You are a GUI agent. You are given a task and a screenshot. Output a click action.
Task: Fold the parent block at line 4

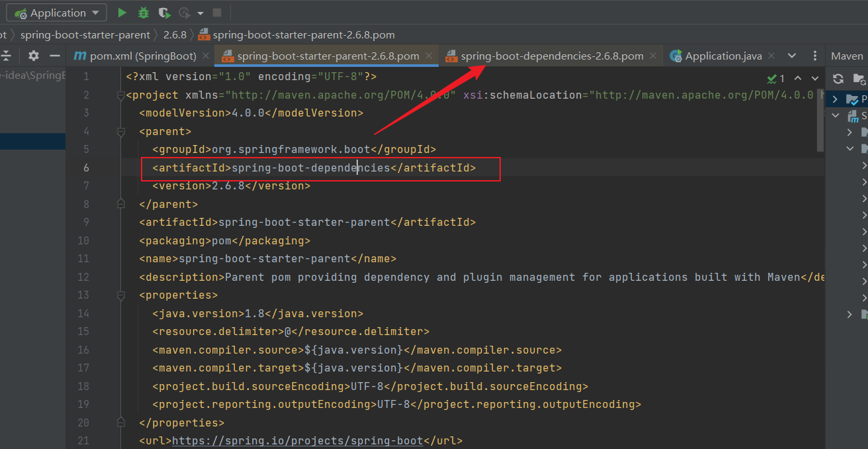pos(121,132)
